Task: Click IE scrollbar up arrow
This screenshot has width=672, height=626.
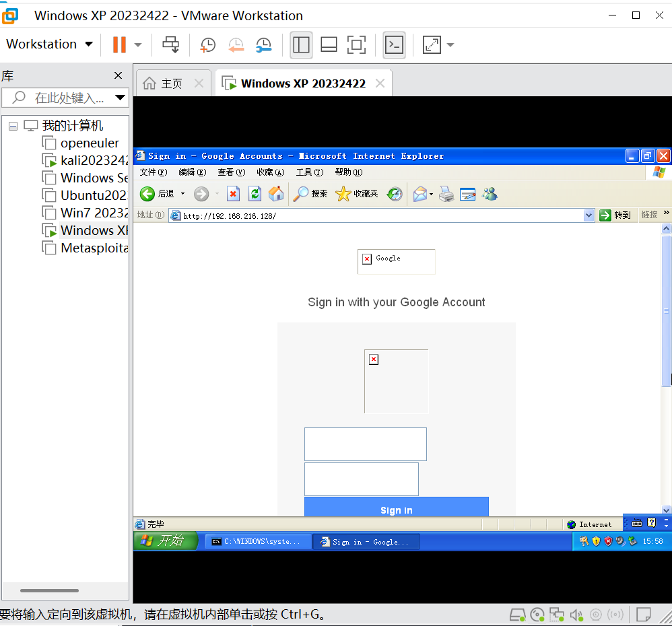Action: click(666, 228)
